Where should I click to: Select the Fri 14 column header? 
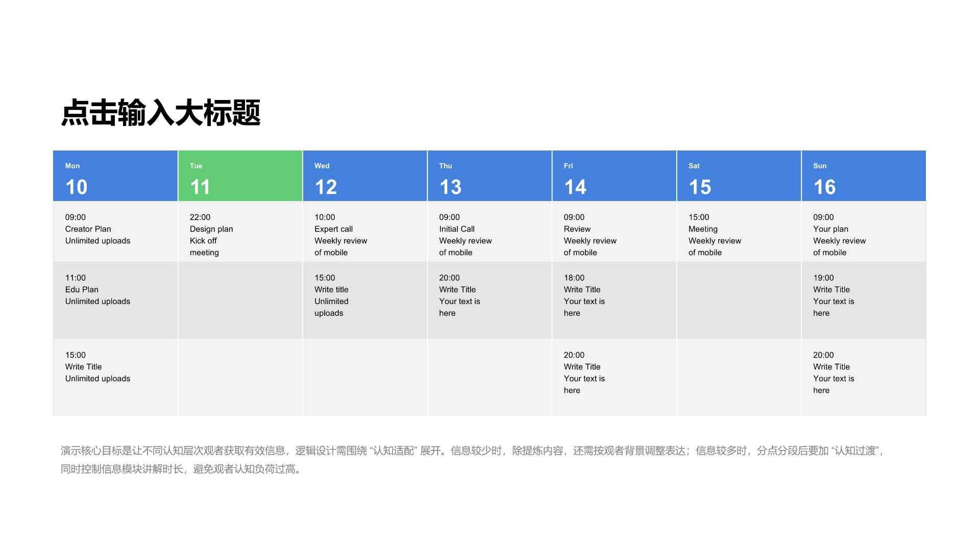[x=614, y=175]
